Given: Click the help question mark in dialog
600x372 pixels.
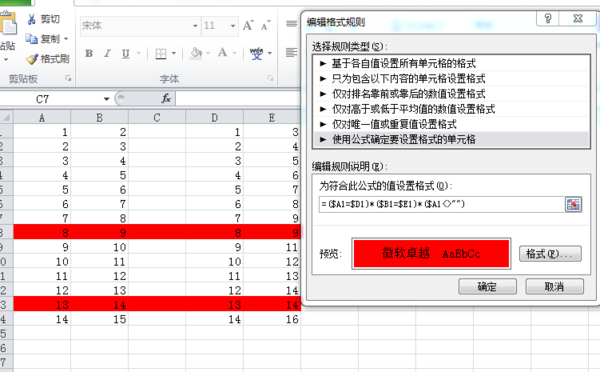Looking at the screenshot, I should pyautogui.click(x=548, y=18).
